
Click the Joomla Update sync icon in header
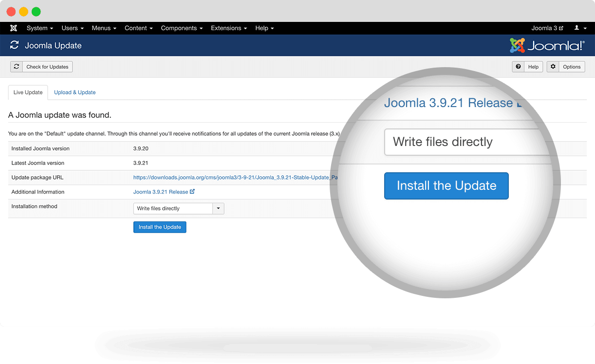[15, 45]
